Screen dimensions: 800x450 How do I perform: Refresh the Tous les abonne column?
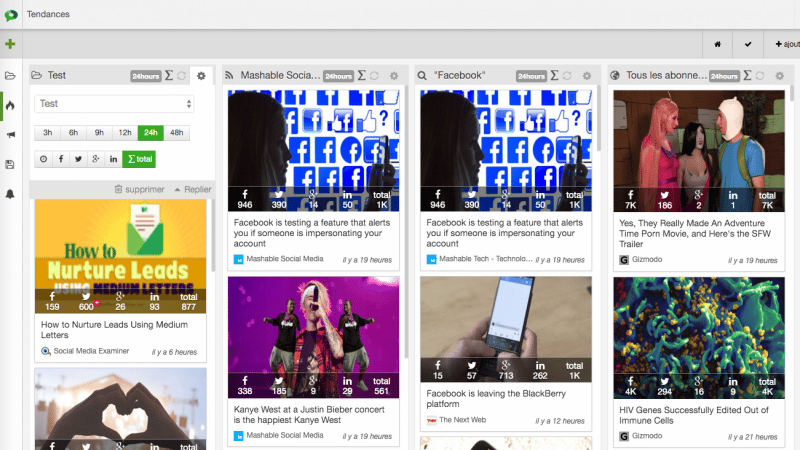pos(760,76)
